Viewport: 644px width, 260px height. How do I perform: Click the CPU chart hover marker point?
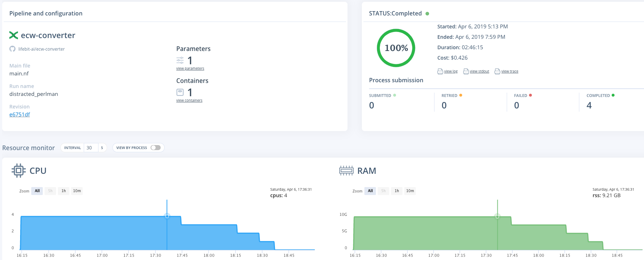tap(167, 216)
